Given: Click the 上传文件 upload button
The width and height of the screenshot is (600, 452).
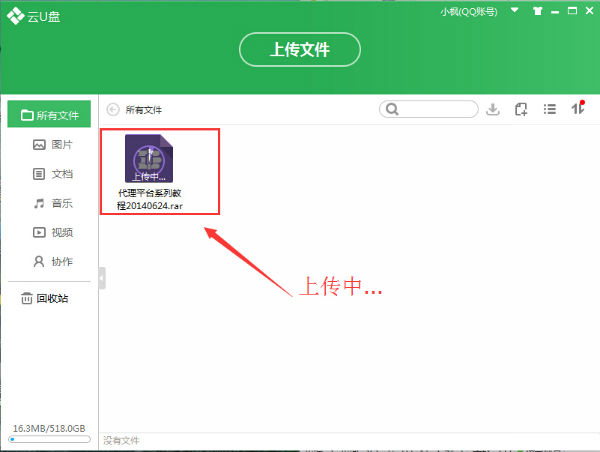Looking at the screenshot, I should (x=300, y=50).
